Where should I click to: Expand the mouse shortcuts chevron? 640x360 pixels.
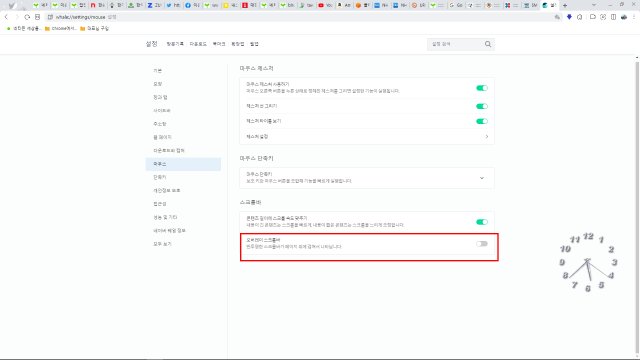482,178
